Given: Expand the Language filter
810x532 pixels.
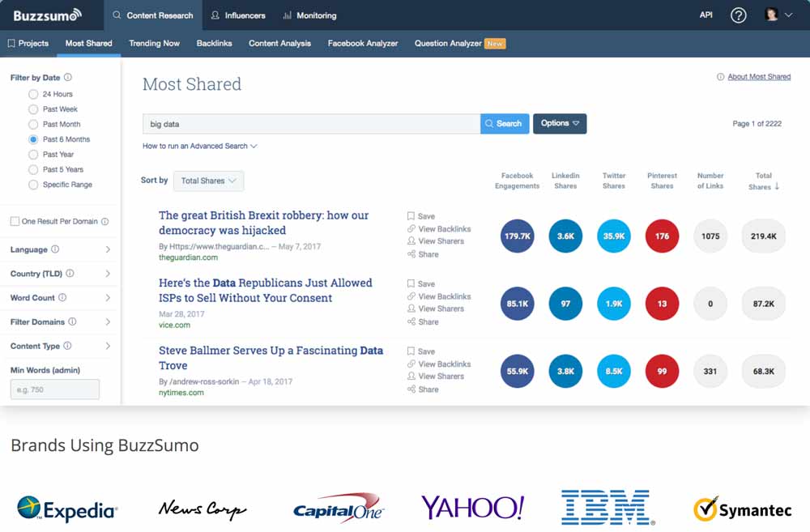Looking at the screenshot, I should click(108, 249).
